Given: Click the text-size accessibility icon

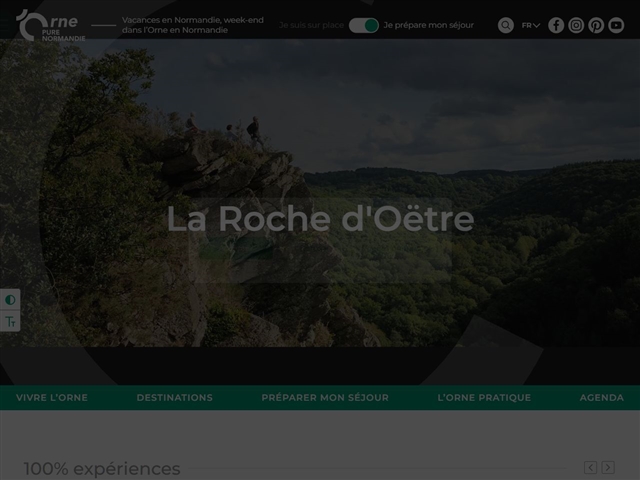Looking at the screenshot, I should [x=10, y=321].
